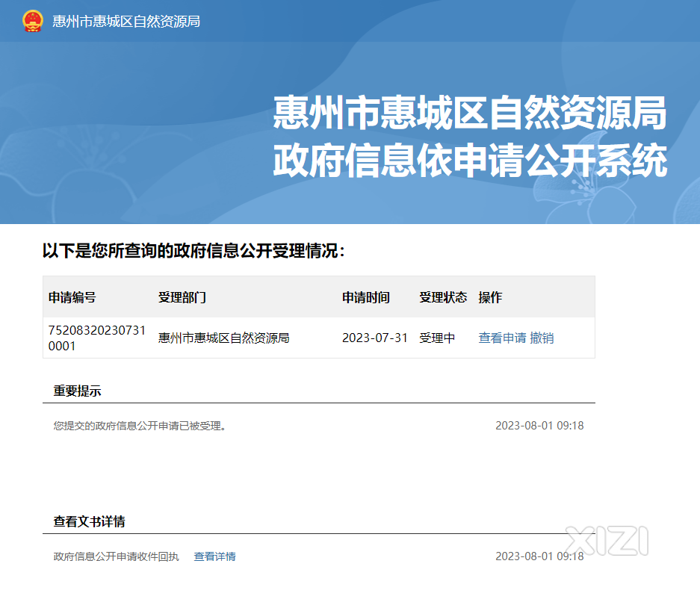Open the 查看申请 link
Viewport: 700px width, 599px height.
pyautogui.click(x=502, y=338)
